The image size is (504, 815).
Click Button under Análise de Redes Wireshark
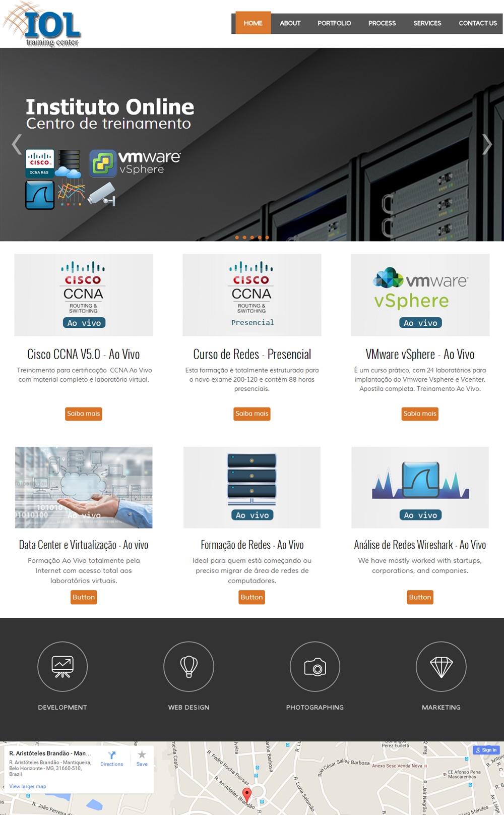point(420,597)
